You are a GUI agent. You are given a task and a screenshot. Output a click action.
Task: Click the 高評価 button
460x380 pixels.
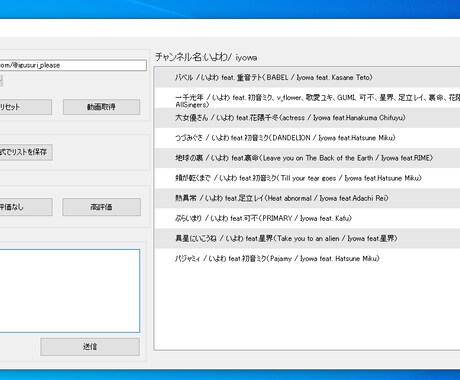[x=101, y=207]
